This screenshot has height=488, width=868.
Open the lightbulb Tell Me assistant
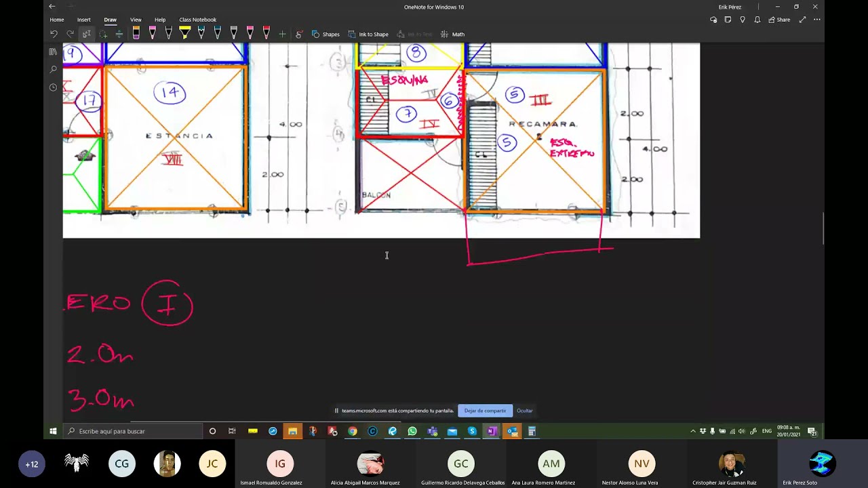[743, 20]
